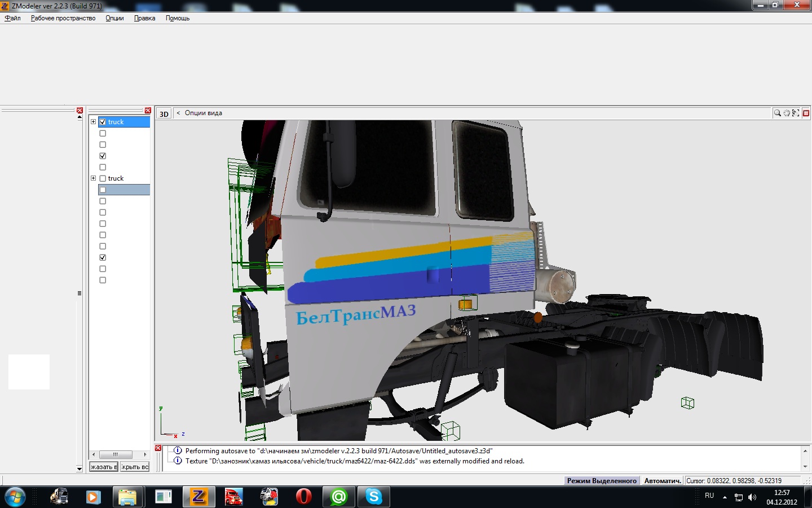Screen dimensions: 812x508
Task: Uncheck the highlighted truck node checkbox
Action: point(103,122)
